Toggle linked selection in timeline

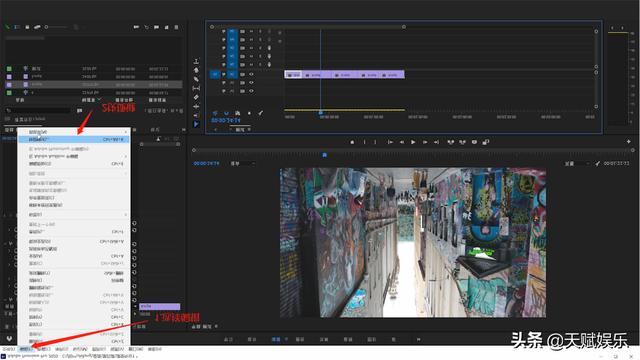pyautogui.click(x=238, y=113)
